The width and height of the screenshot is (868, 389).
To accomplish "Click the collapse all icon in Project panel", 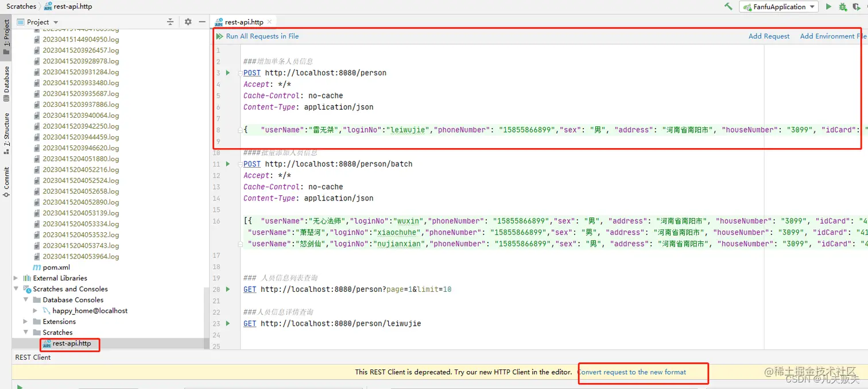I will tap(170, 22).
